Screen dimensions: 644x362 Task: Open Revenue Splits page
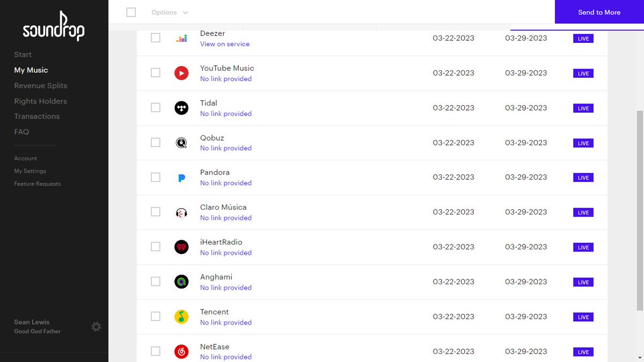[41, 86]
